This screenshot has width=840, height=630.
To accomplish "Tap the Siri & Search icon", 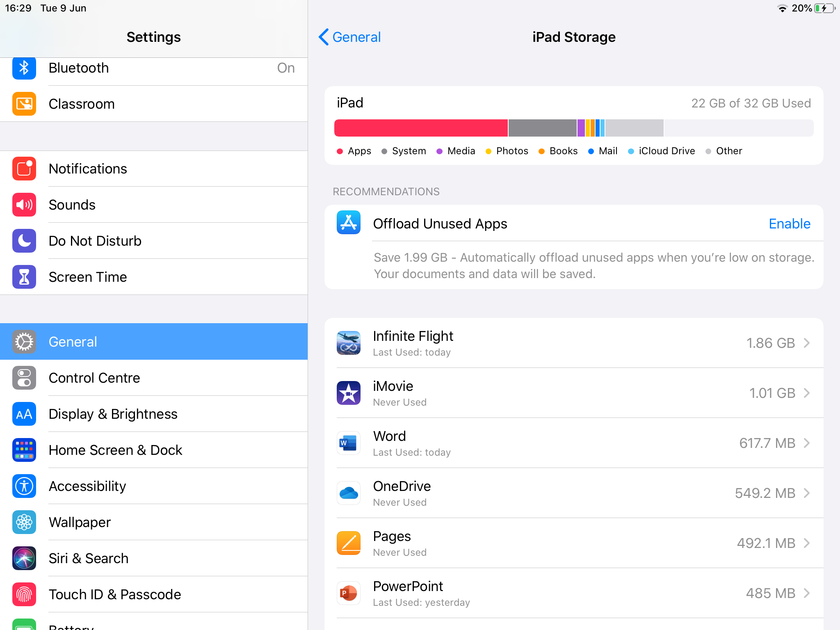I will point(24,558).
